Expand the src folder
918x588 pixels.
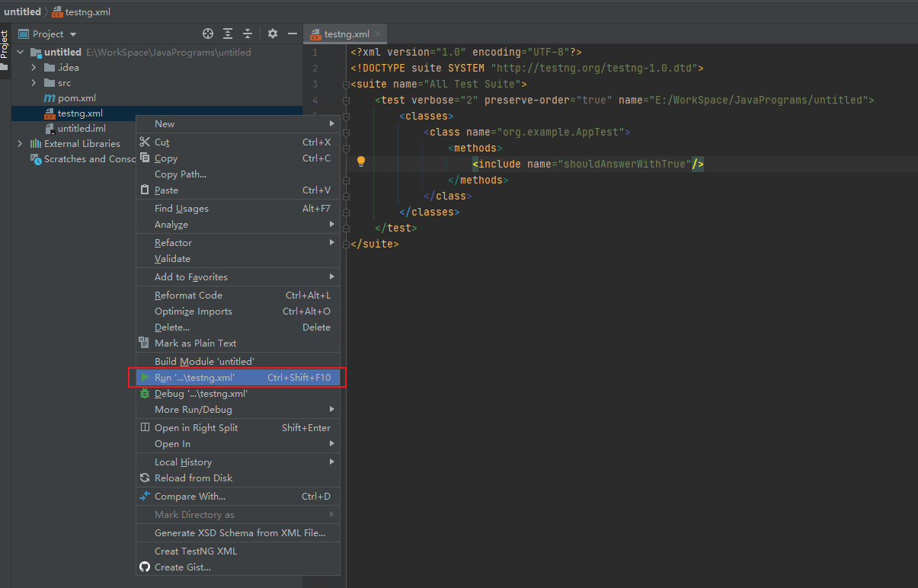(34, 83)
